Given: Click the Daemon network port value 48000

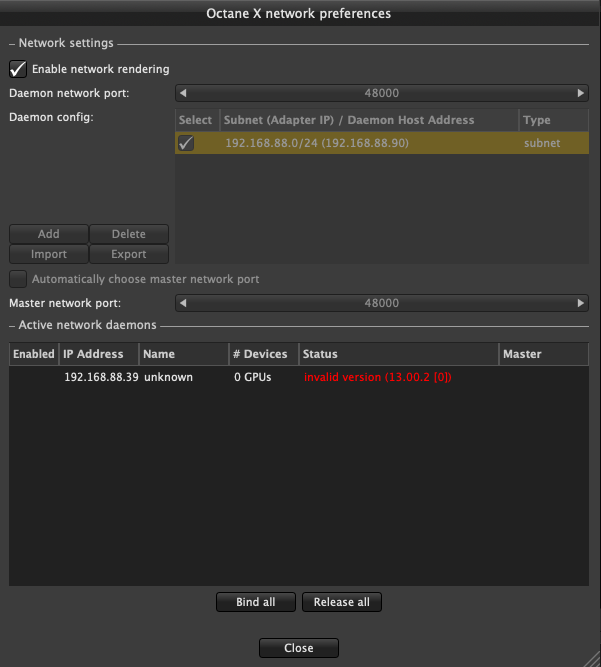Looking at the screenshot, I should [382, 93].
